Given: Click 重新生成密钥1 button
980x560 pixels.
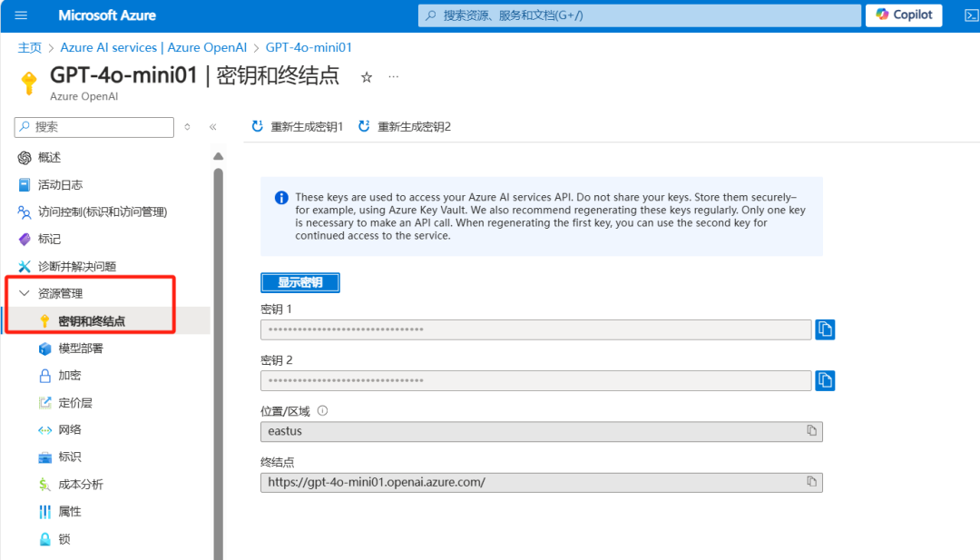Looking at the screenshot, I should click(298, 127).
